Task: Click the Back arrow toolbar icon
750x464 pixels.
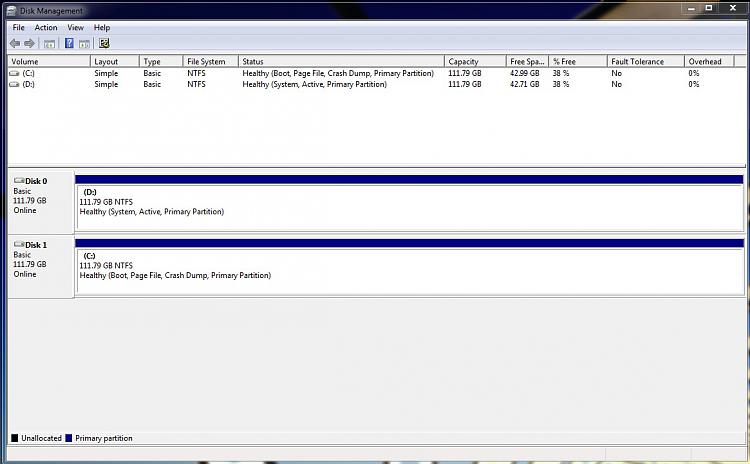Action: (15, 44)
